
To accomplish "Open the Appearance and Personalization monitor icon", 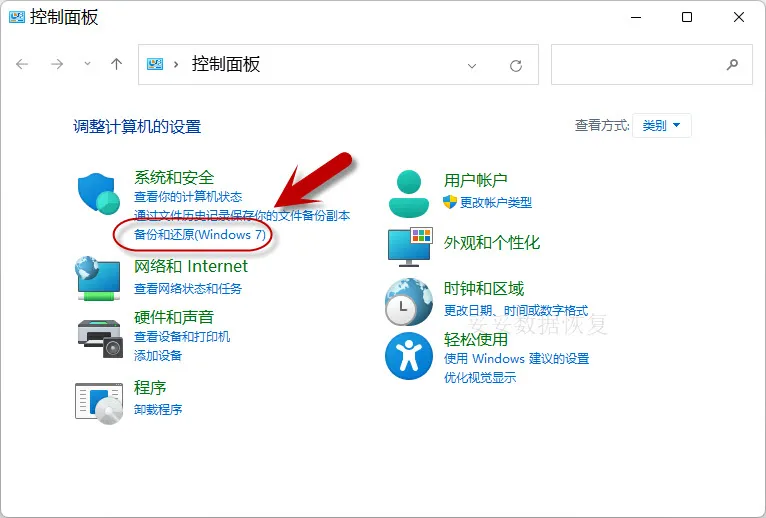I will tap(409, 247).
